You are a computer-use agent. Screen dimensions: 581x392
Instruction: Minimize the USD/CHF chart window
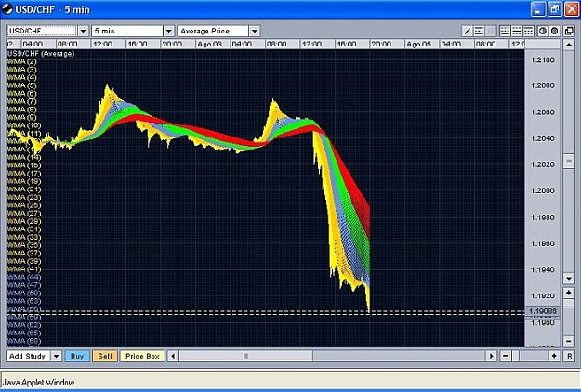pos(538,9)
